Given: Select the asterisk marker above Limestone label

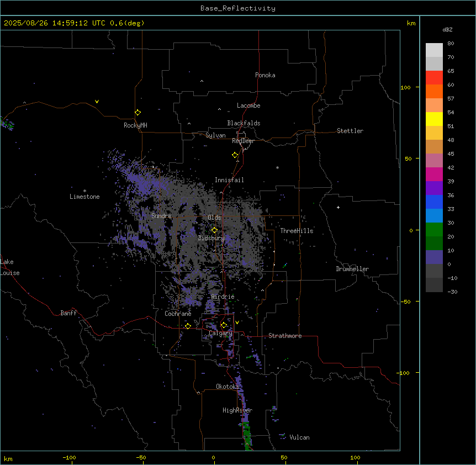Looking at the screenshot, I should [x=84, y=191].
